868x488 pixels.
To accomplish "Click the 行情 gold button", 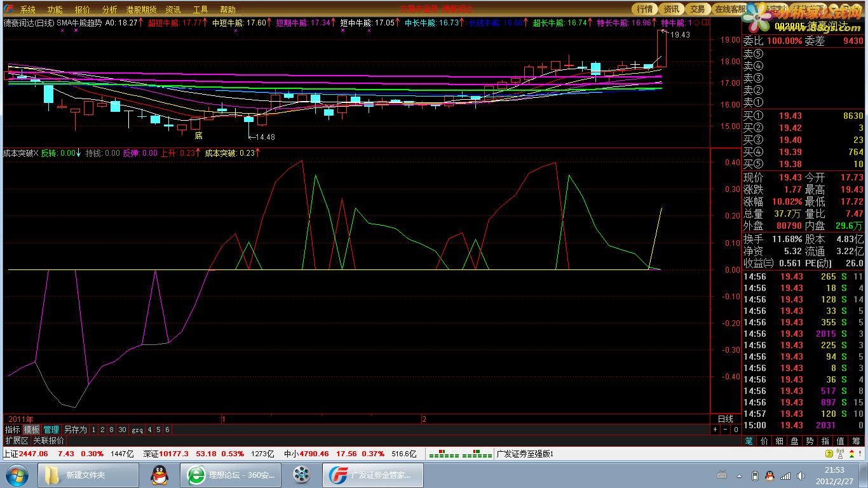I will [645, 9].
